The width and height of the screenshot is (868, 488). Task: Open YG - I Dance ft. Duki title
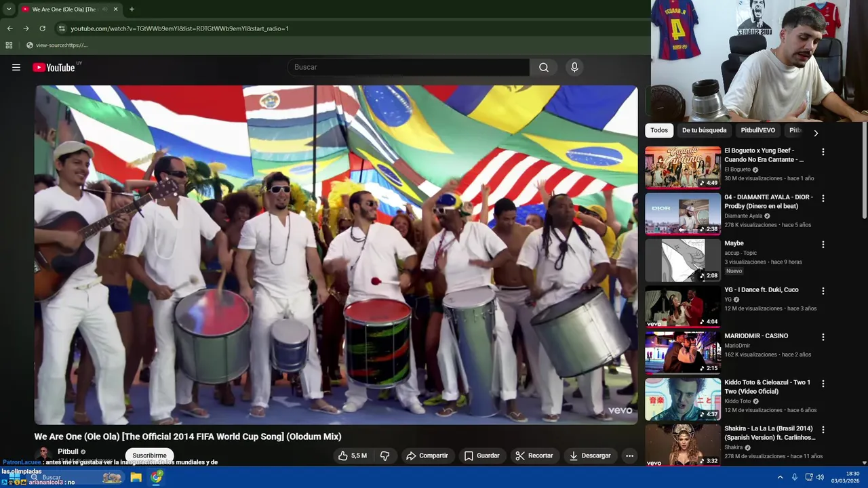[762, 290]
